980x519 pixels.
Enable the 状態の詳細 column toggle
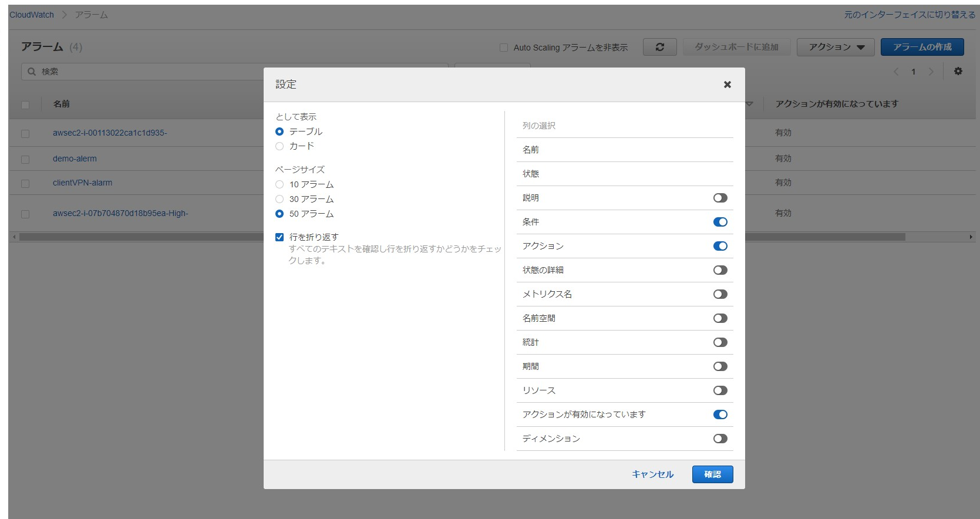(720, 270)
